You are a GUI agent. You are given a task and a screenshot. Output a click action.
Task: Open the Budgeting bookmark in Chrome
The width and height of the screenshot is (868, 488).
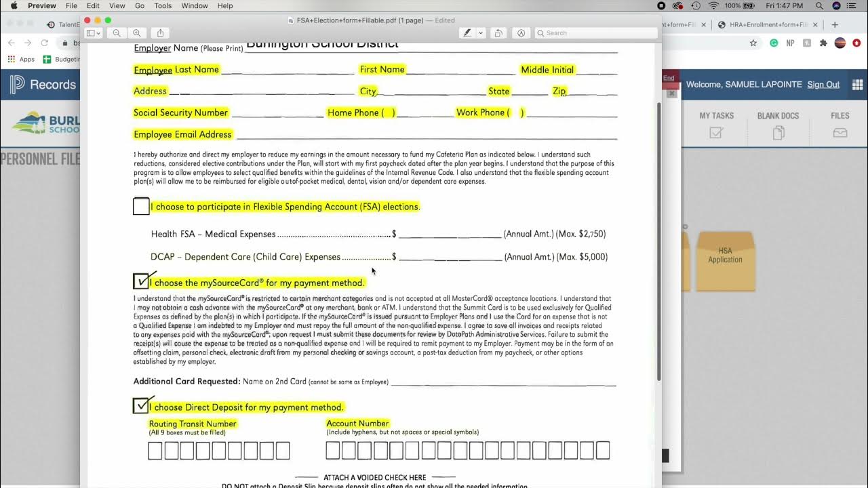60,59
